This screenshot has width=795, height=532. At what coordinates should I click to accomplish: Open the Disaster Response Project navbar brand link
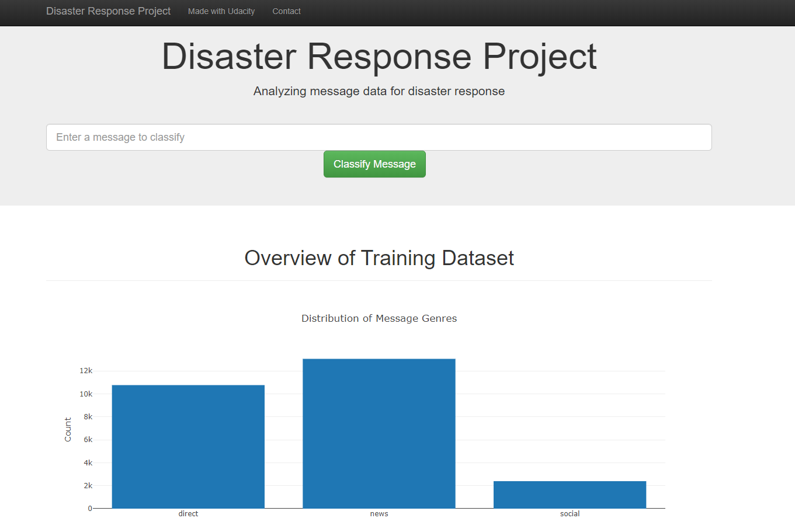point(108,11)
